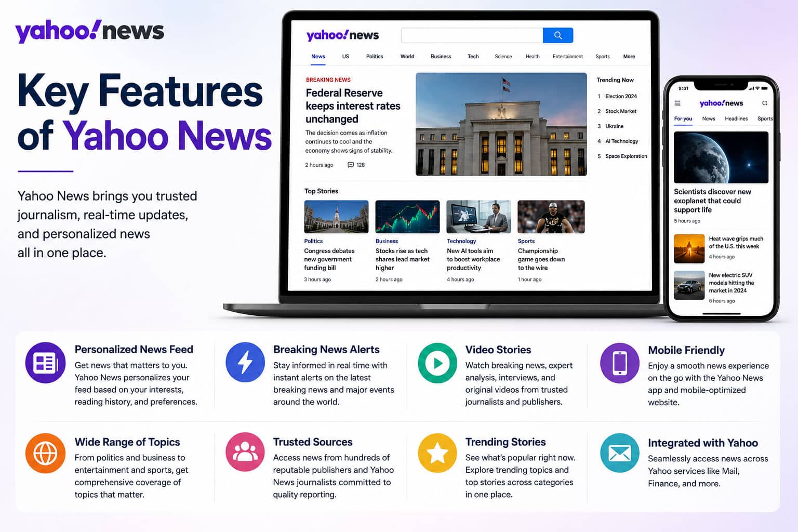Click the large Yahoo News logo at top left

(x=89, y=31)
